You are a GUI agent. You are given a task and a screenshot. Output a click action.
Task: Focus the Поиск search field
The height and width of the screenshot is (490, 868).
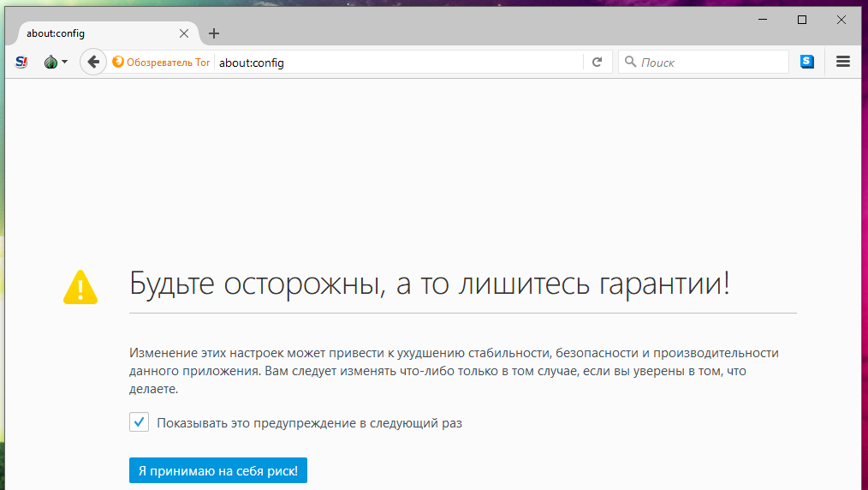710,63
